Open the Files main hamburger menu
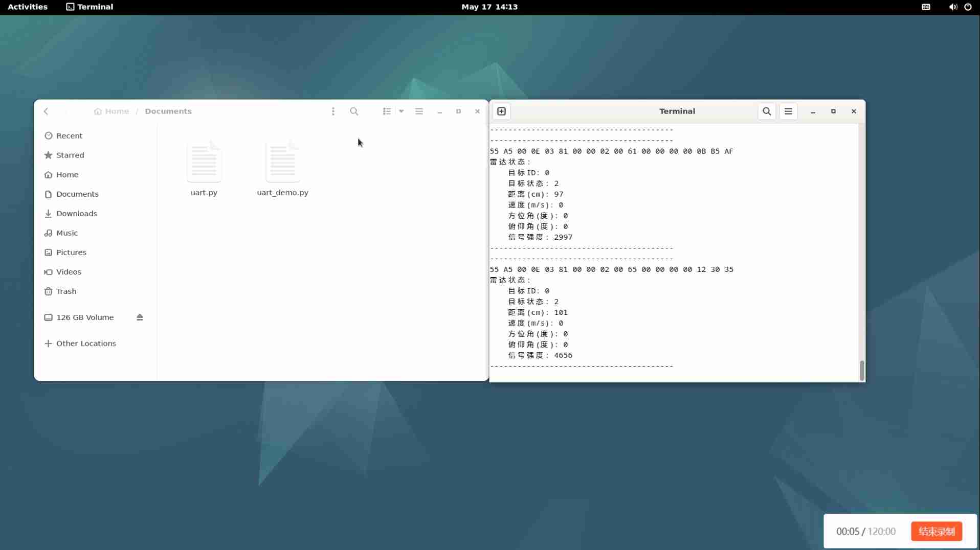Viewport: 980px width, 550px height. [x=419, y=111]
